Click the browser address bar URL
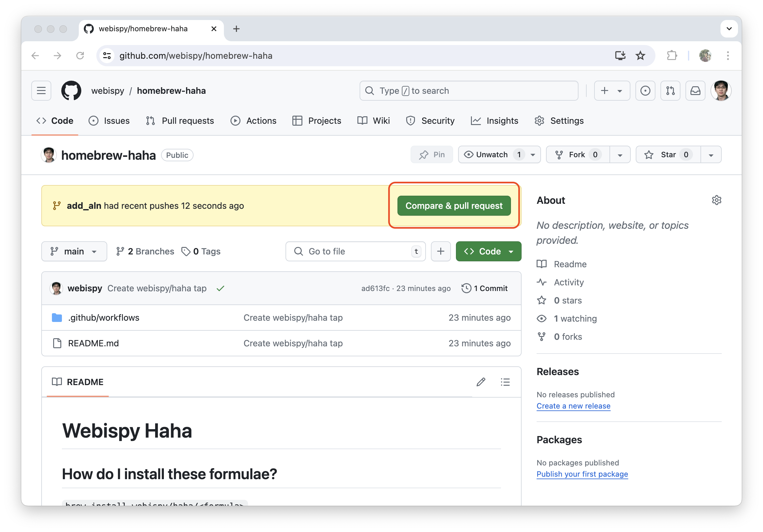This screenshot has height=532, width=763. click(196, 55)
